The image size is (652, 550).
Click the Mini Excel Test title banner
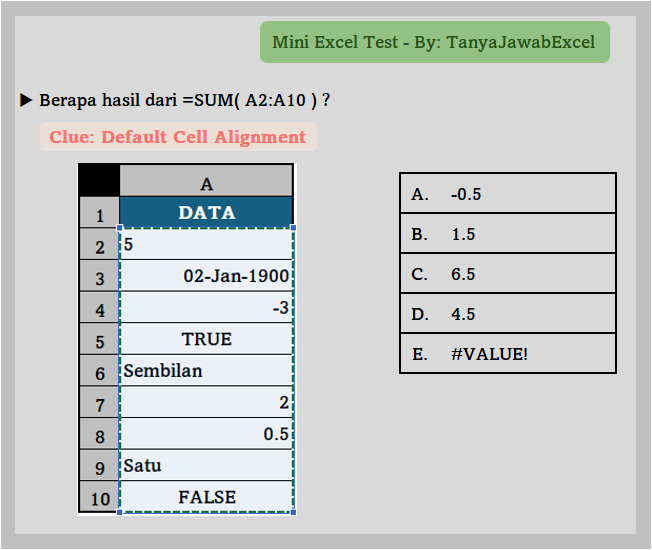pyautogui.click(x=435, y=42)
